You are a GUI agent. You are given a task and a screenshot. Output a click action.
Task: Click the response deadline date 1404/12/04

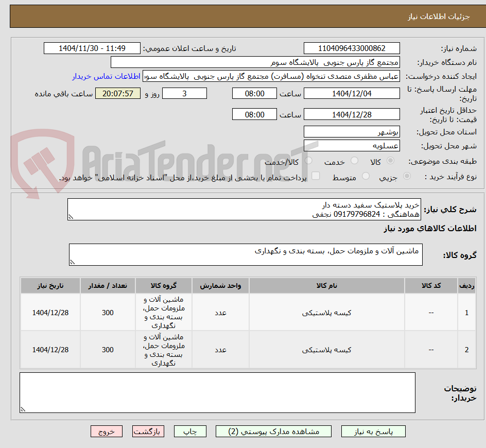coord(352,93)
